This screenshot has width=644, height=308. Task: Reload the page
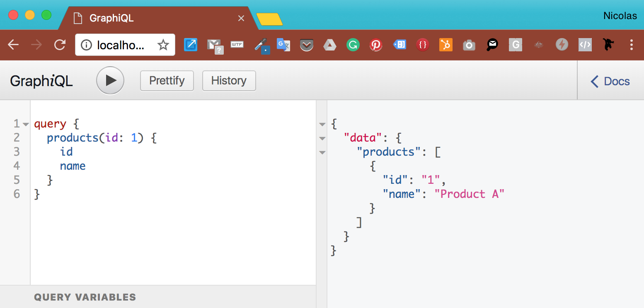(60, 45)
